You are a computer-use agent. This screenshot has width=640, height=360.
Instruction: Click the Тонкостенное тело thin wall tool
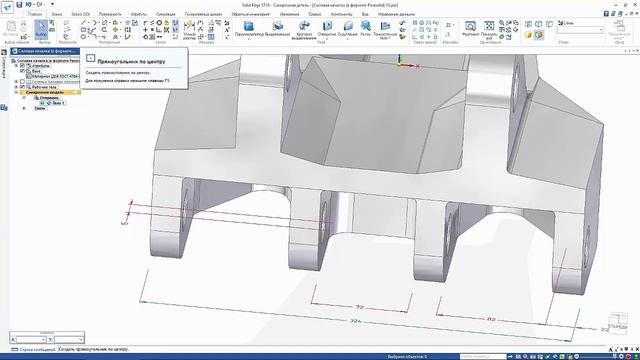[x=385, y=30]
